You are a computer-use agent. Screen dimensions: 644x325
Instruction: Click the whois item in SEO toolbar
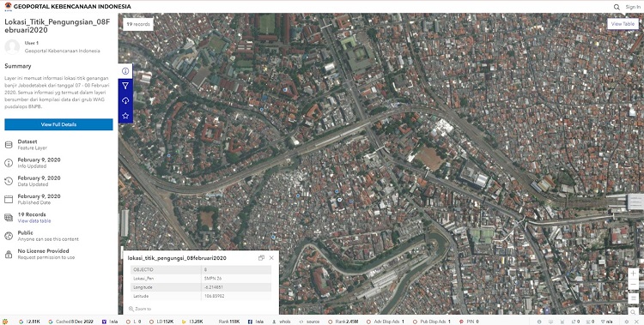282,322
